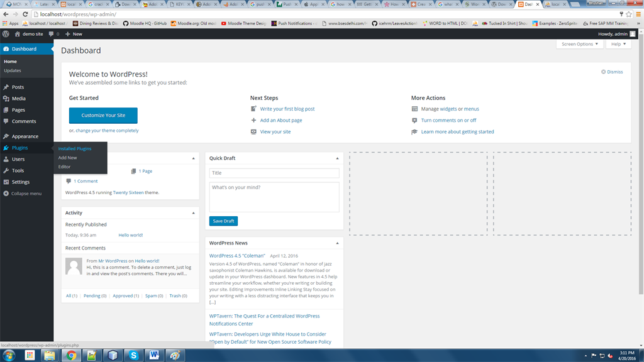This screenshot has width=644, height=362.
Task: Open the Plugins menu icon
Action: pos(6,148)
